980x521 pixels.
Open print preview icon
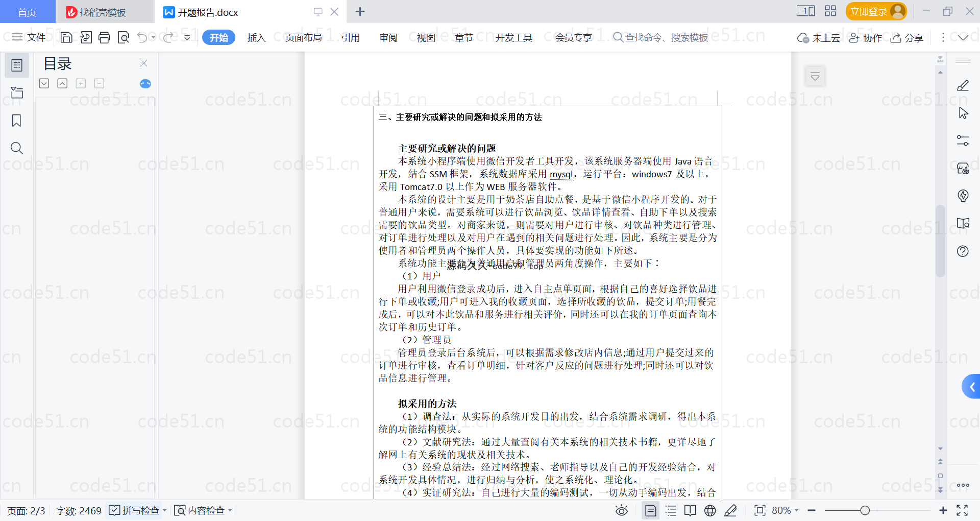pos(123,37)
